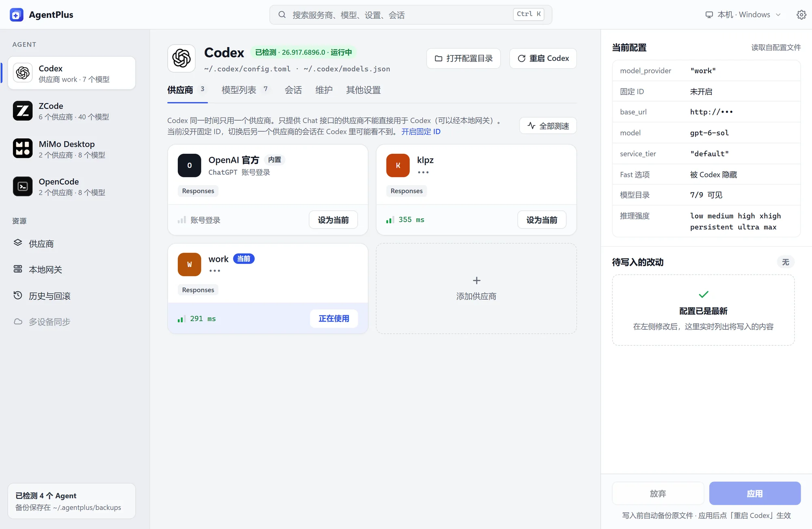This screenshot has width=812, height=529.
Task: Click the 读取自配置文件 label
Action: click(x=776, y=48)
